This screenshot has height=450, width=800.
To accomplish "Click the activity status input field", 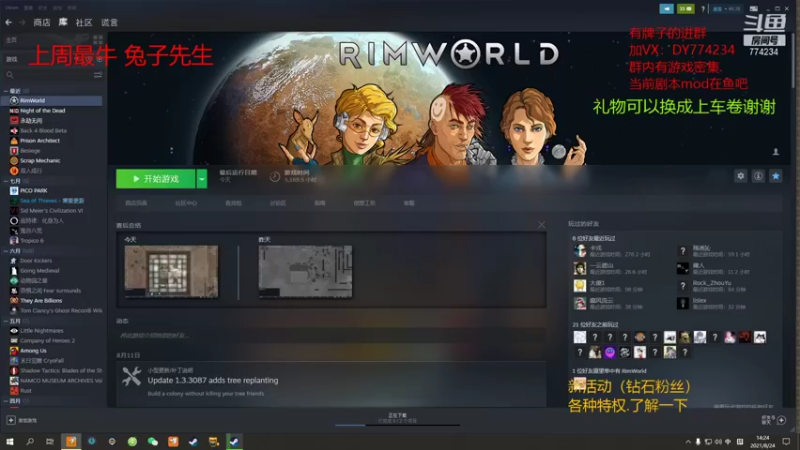I will coord(331,336).
